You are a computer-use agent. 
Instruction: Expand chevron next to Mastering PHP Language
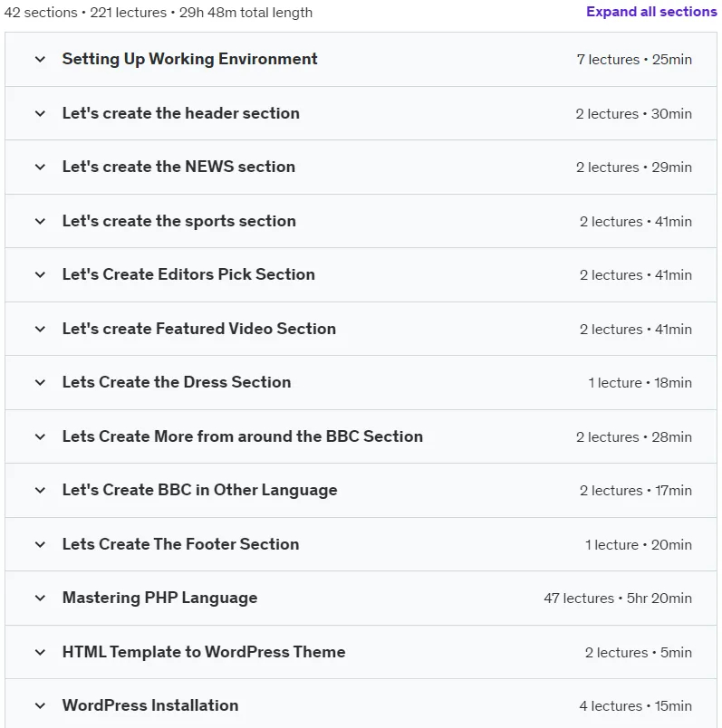pyautogui.click(x=41, y=598)
